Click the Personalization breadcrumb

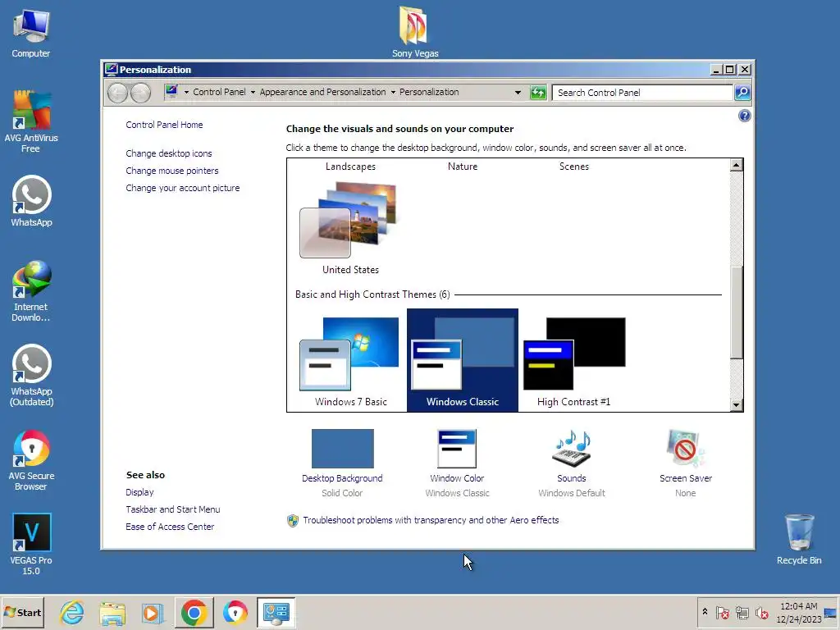[429, 92]
